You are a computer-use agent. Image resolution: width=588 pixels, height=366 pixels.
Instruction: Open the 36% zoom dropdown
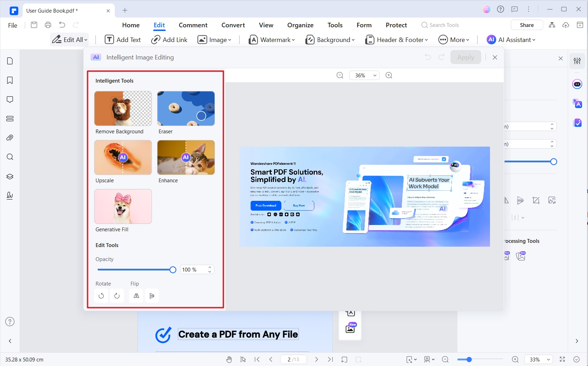[x=364, y=75]
